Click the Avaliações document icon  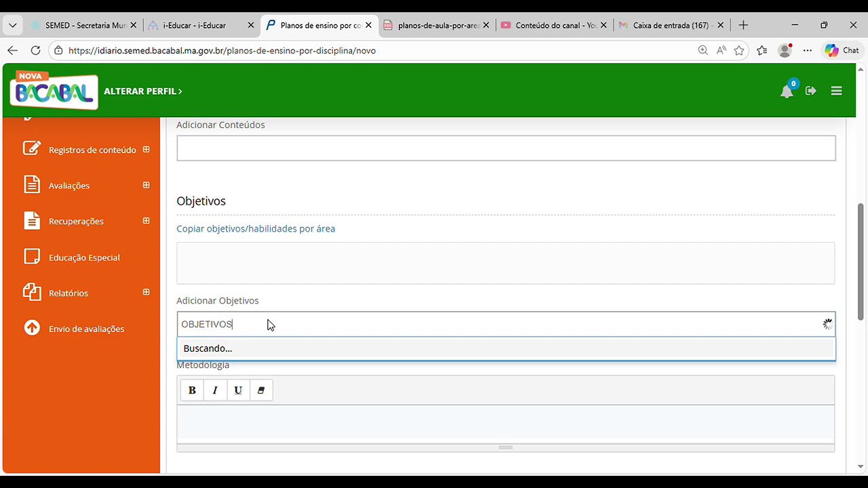click(32, 184)
